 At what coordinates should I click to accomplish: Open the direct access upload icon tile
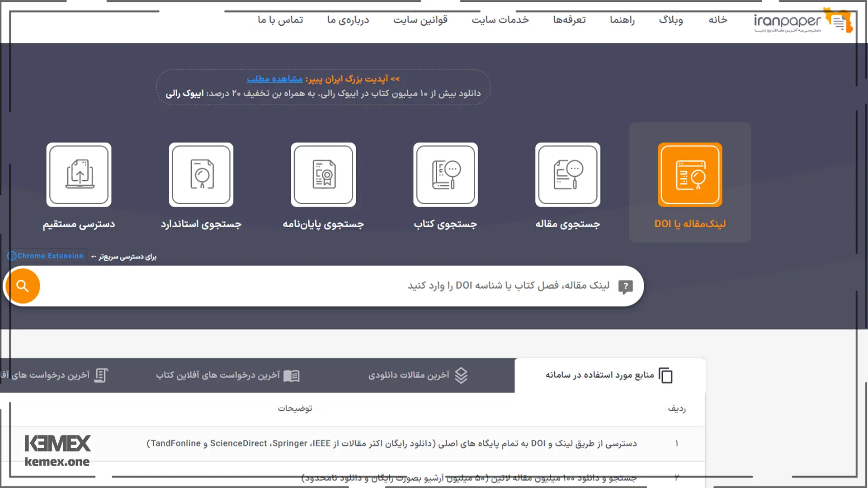pos(79,175)
